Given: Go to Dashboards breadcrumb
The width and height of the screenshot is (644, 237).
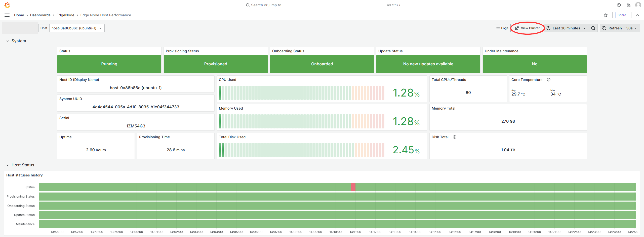Looking at the screenshot, I should tap(40, 15).
